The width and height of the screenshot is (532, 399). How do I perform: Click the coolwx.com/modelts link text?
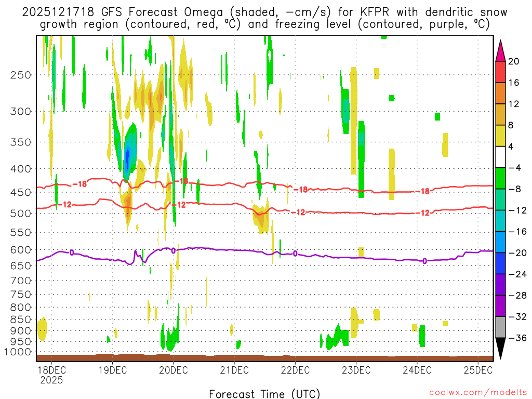(478, 393)
